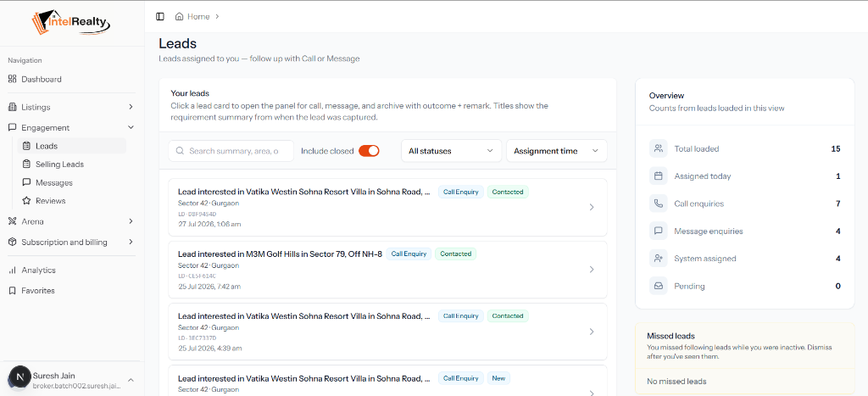868x396 pixels.
Task: Click the Leads clipboard icon
Action: pos(26,146)
